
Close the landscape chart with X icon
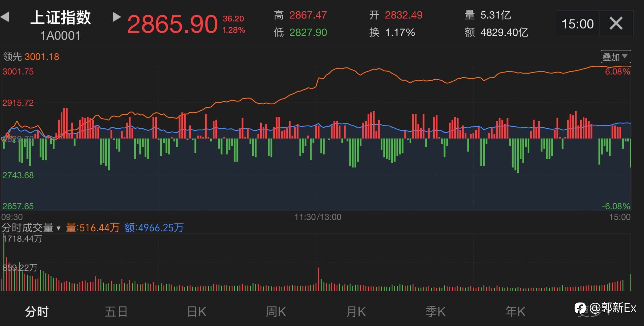(x=616, y=24)
